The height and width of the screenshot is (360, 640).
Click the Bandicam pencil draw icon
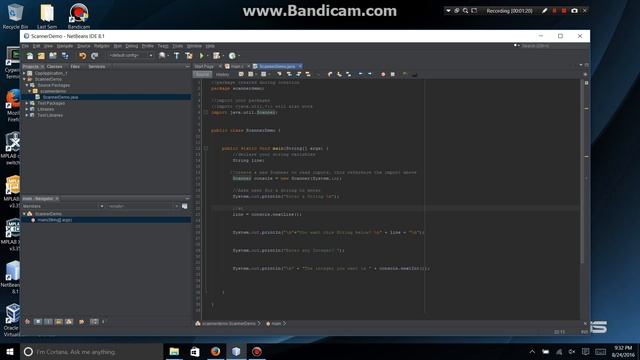(544, 11)
